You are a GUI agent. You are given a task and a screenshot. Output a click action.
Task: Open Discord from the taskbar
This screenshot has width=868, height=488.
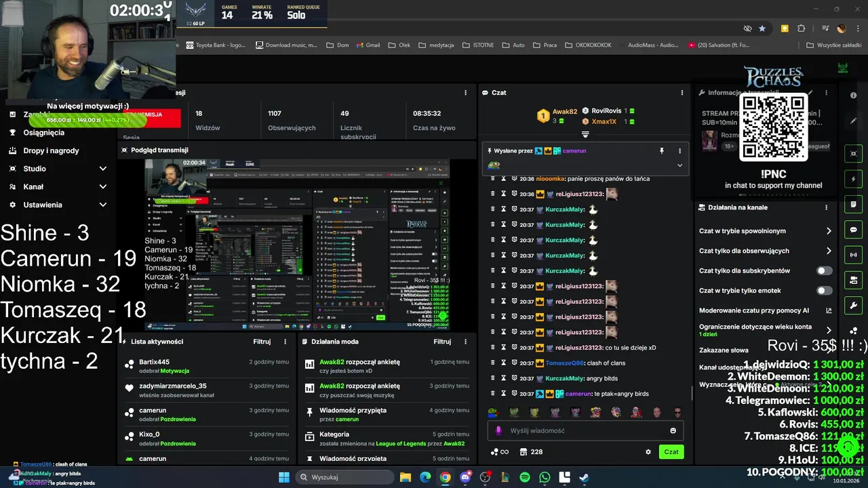465,477
